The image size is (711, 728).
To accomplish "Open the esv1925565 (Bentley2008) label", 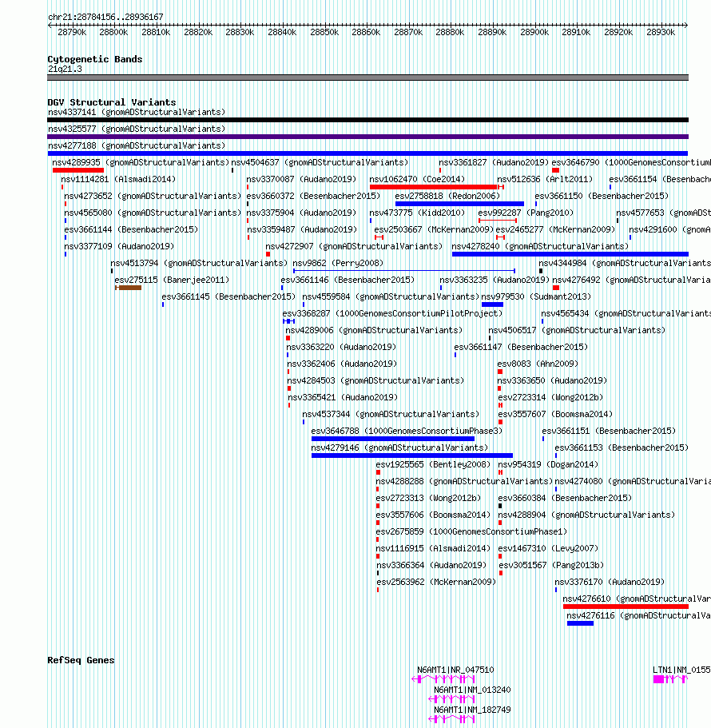I will 434,464.
